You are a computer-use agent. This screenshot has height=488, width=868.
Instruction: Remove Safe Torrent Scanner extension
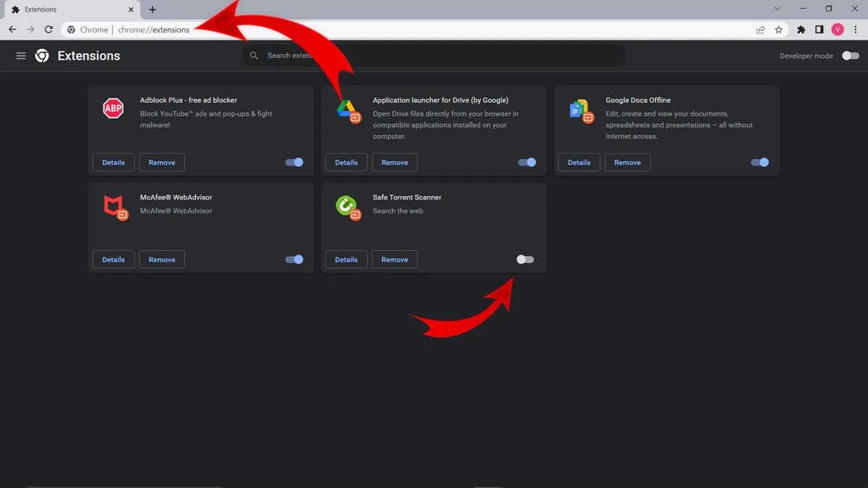click(395, 260)
